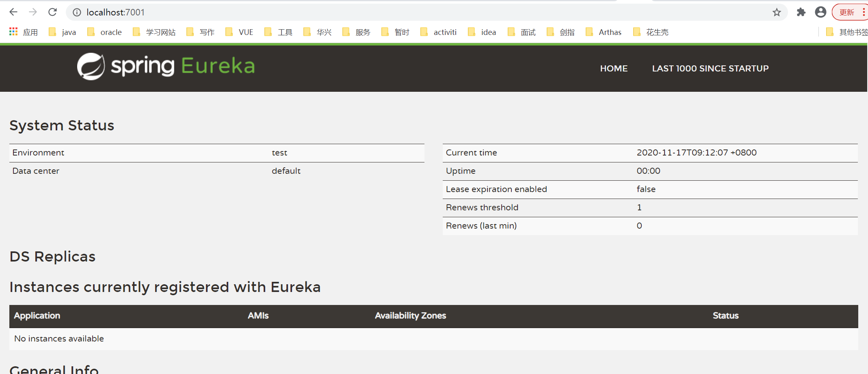Open the VUE bookmark folder
Image resolution: width=868 pixels, height=374 pixels.
pyautogui.click(x=239, y=32)
